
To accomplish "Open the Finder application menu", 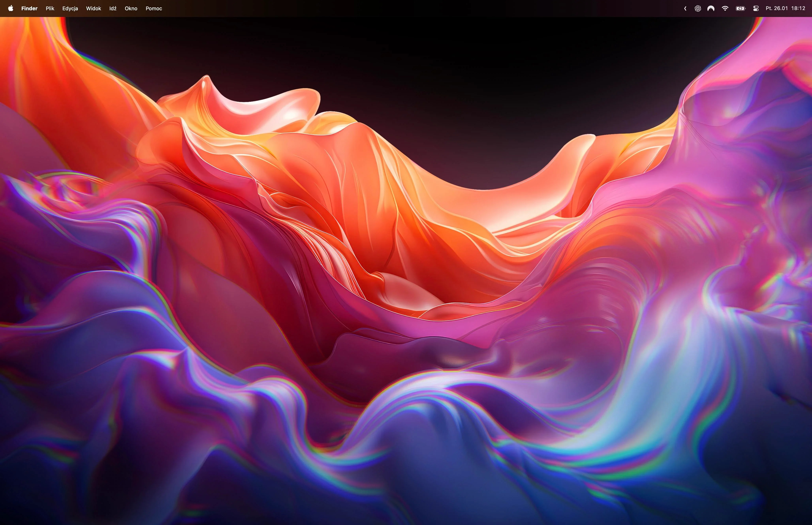I will coord(29,8).
